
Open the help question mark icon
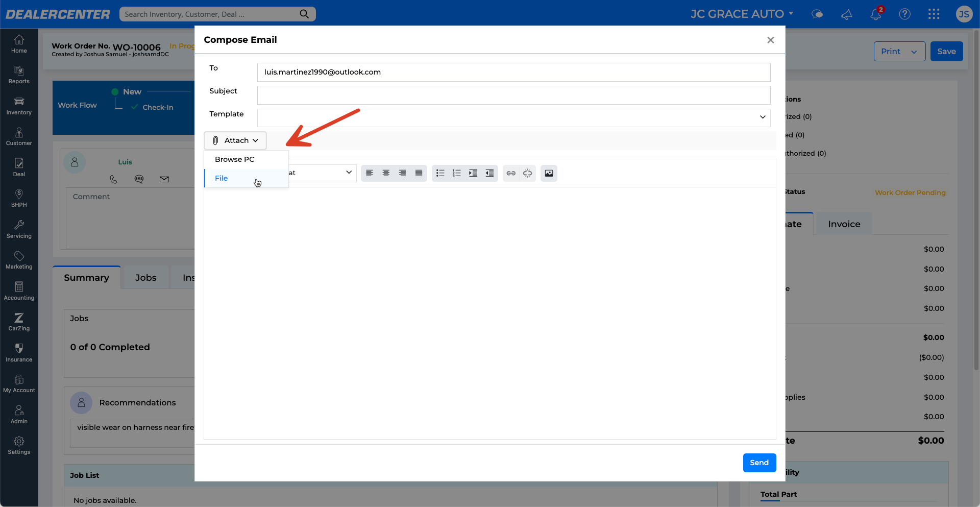click(905, 14)
